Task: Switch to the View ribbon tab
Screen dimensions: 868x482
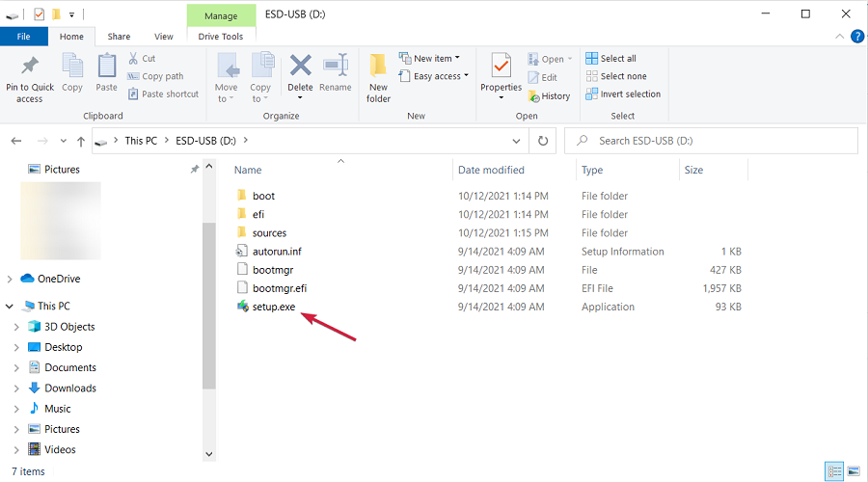Action: point(163,37)
